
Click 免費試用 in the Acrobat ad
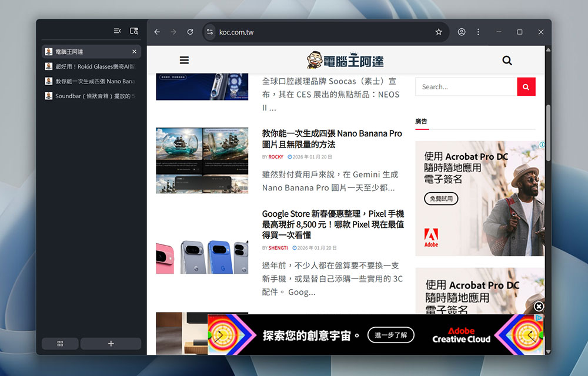pyautogui.click(x=441, y=199)
